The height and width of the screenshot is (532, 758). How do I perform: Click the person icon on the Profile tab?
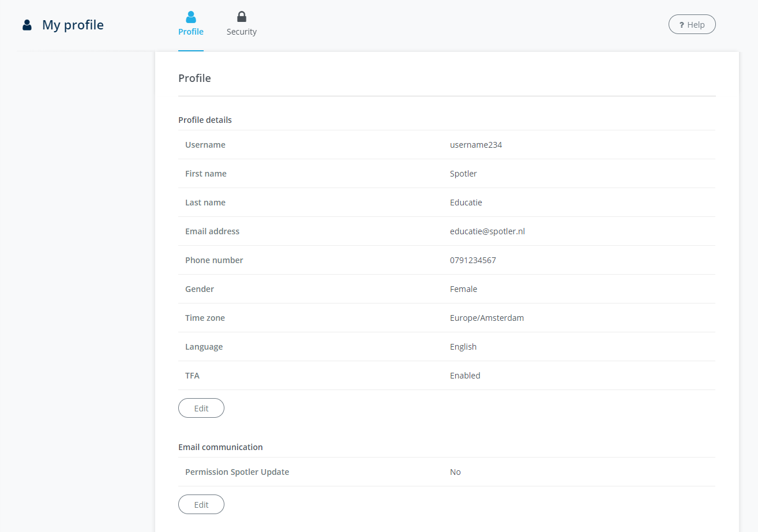(x=191, y=17)
